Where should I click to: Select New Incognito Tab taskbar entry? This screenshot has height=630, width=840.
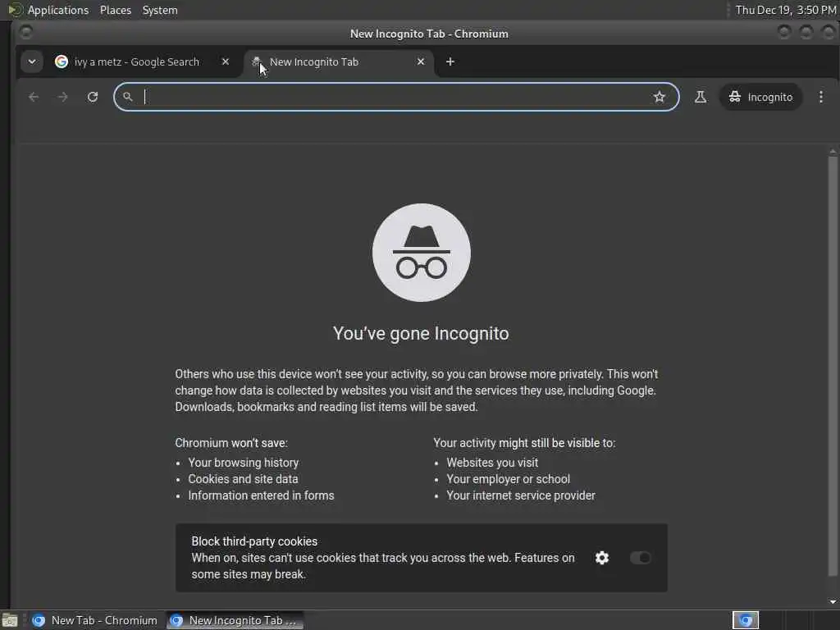235,620
